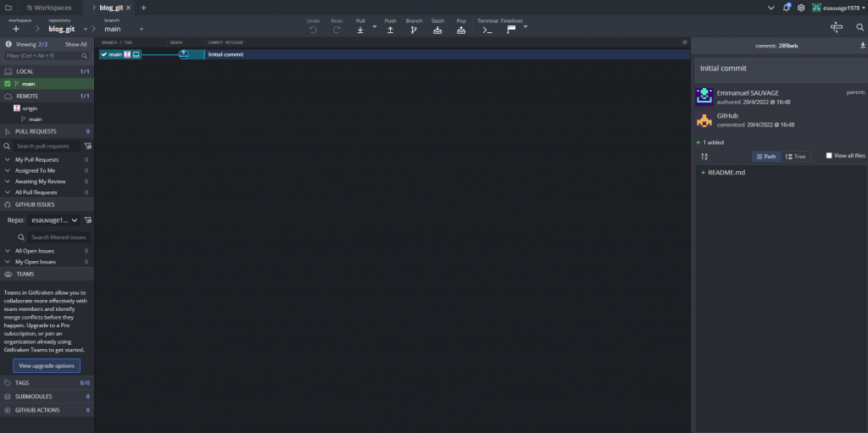Click pull request filter icon
Viewport: 868px width, 433px height.
pos(88,147)
